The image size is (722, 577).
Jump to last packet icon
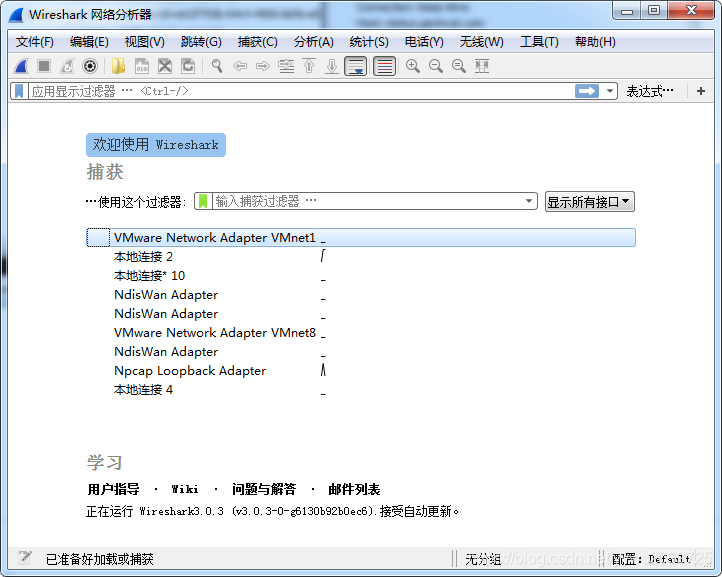pos(332,66)
